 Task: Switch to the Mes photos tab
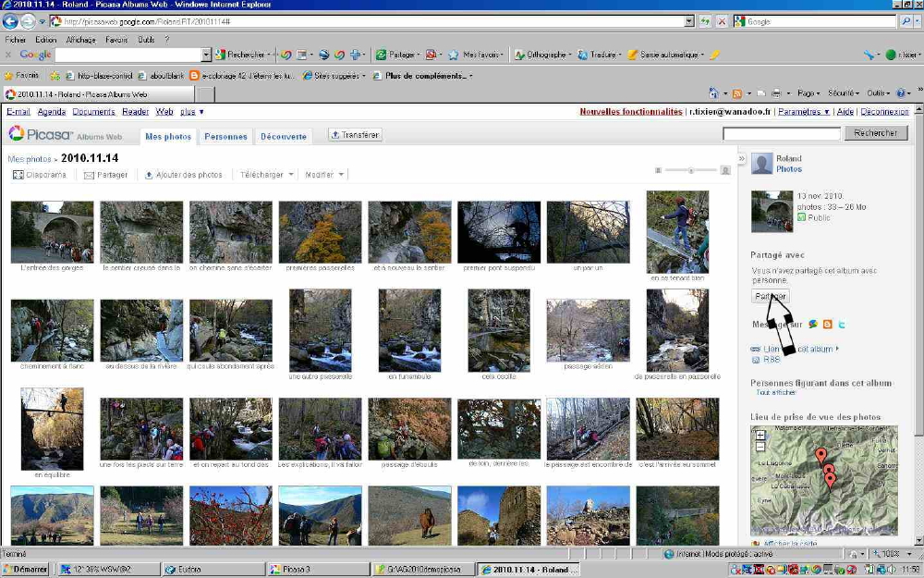click(x=168, y=136)
